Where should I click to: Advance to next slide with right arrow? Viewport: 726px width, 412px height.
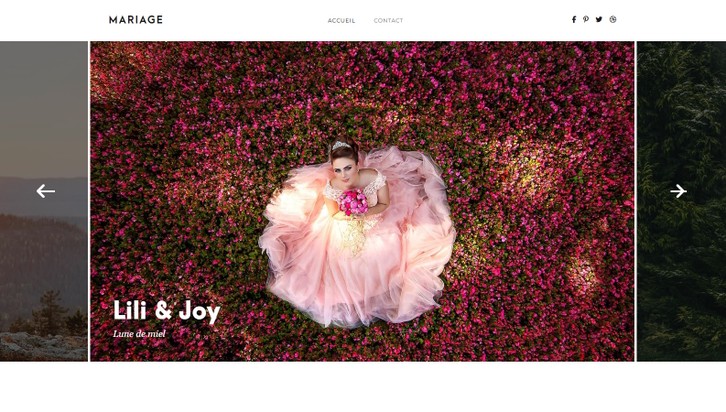(678, 191)
